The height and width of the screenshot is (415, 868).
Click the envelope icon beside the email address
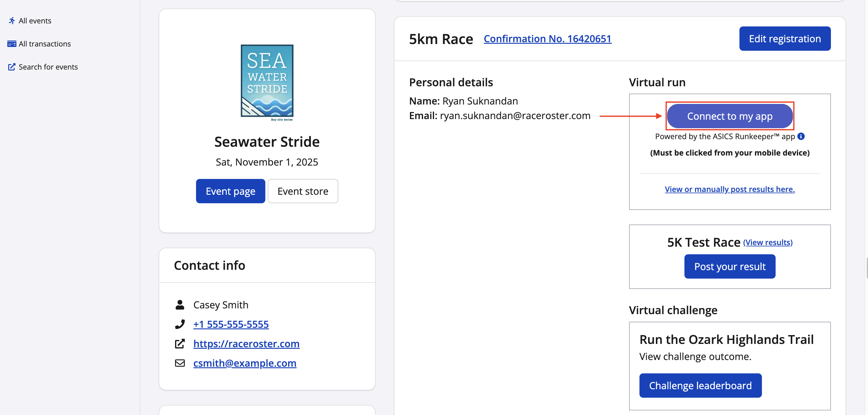point(180,363)
